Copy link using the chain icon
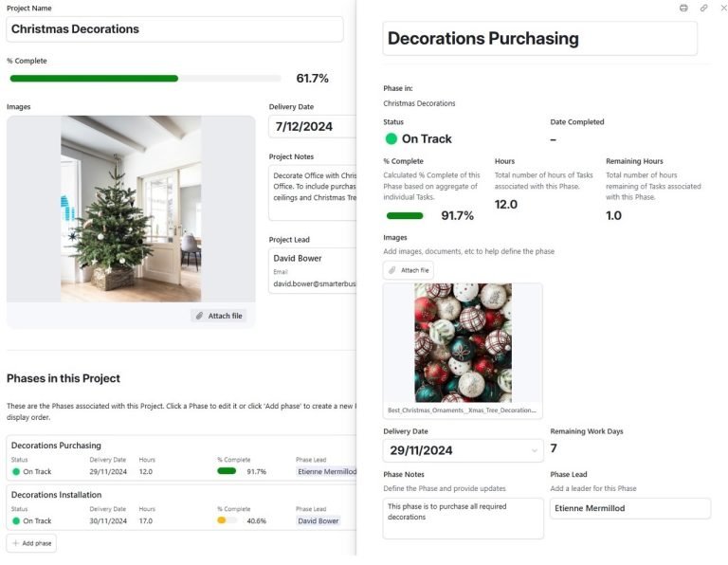This screenshot has width=728, height=565. point(703,8)
